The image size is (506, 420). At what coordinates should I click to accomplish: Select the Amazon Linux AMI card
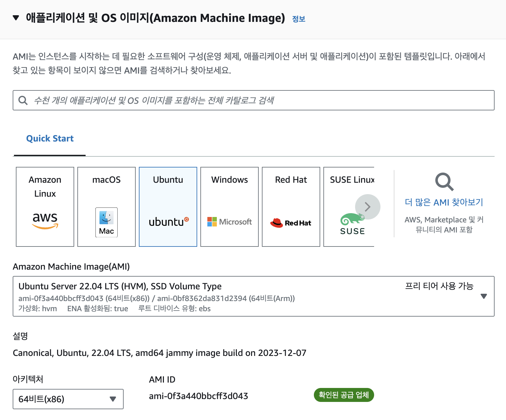click(45, 207)
